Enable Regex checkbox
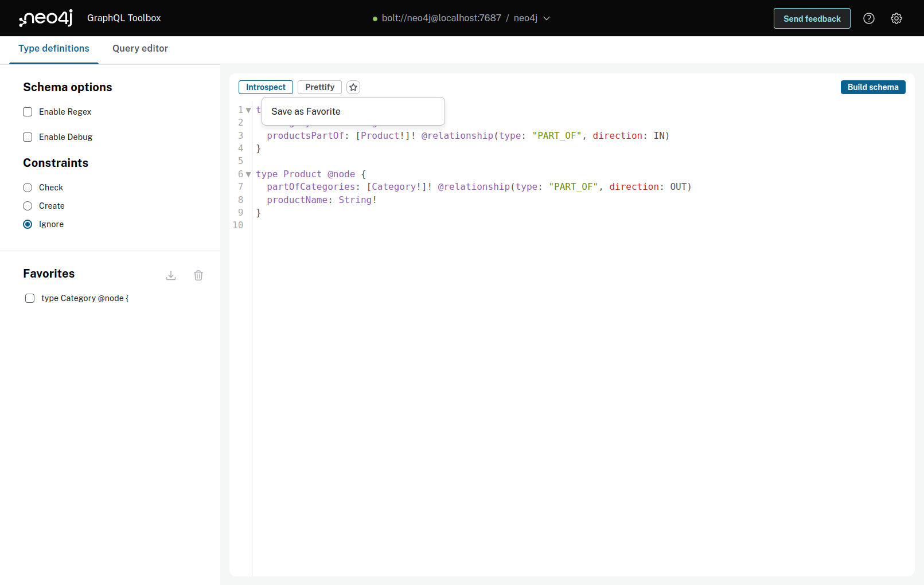 (28, 112)
